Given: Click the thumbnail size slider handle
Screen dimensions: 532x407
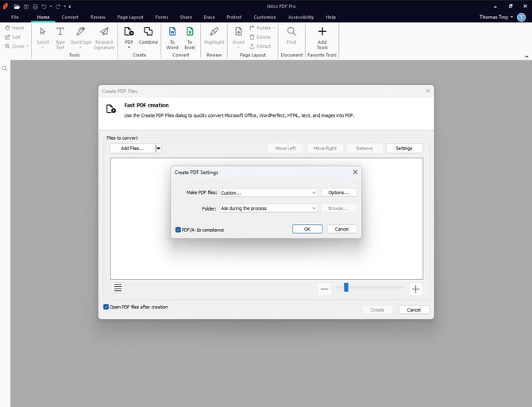Looking at the screenshot, I should coord(346,288).
